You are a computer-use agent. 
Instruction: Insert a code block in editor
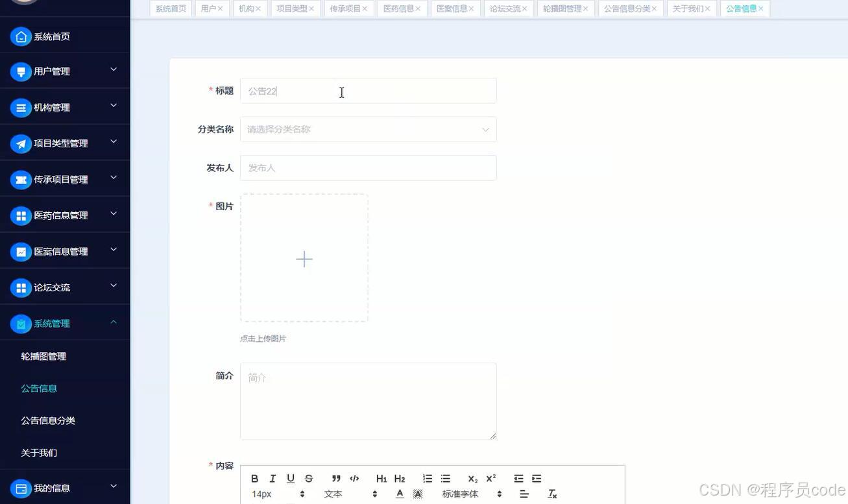point(354,479)
